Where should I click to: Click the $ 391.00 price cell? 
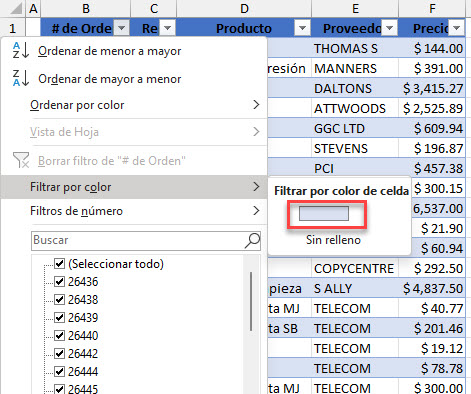[x=432, y=68]
